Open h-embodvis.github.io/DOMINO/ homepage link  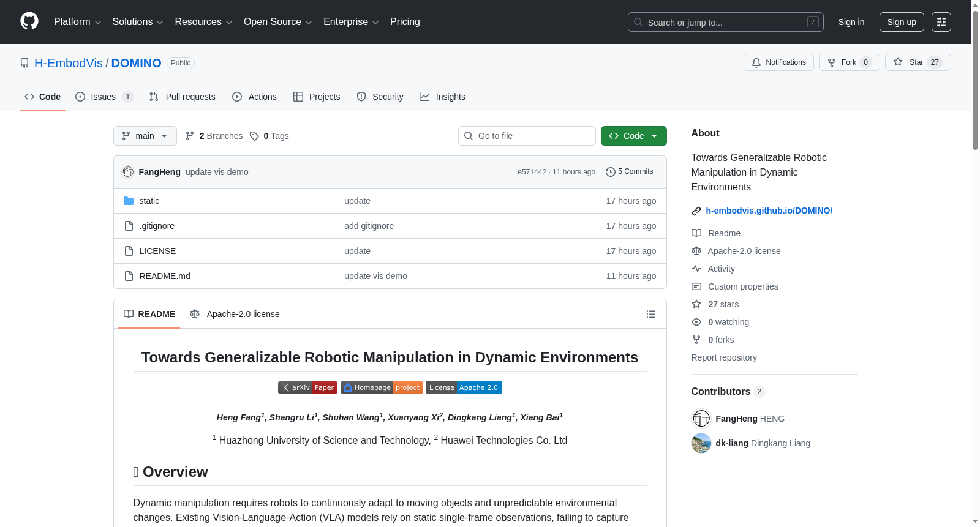[769, 211]
